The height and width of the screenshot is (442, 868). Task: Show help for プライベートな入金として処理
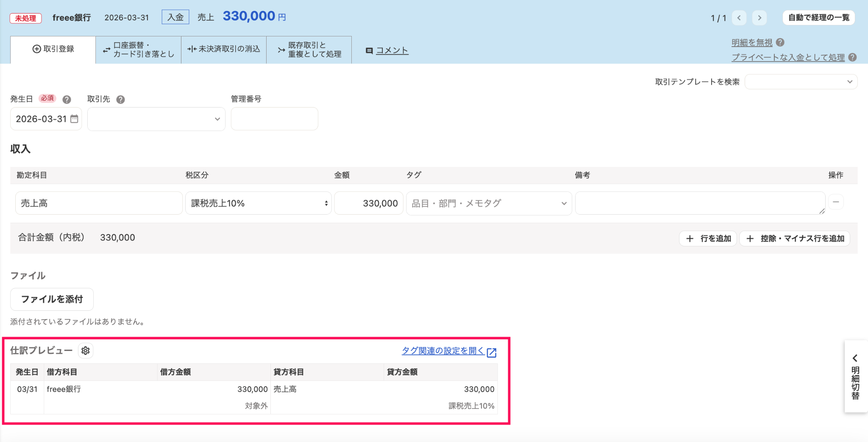point(853,58)
